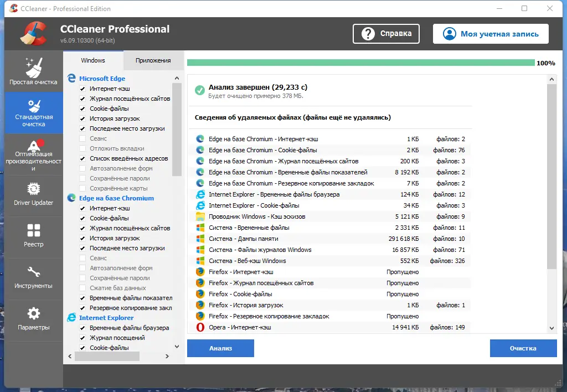This screenshot has height=392, width=567.
Task: Click icon of Edge Chromium Журнал посещённых сайтов result
Action: point(200,161)
